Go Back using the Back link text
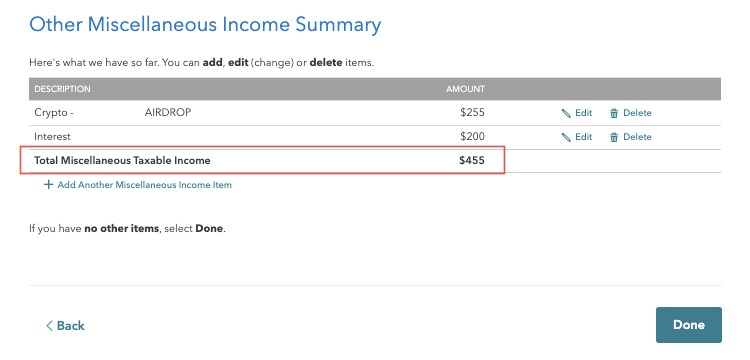 [x=70, y=326]
